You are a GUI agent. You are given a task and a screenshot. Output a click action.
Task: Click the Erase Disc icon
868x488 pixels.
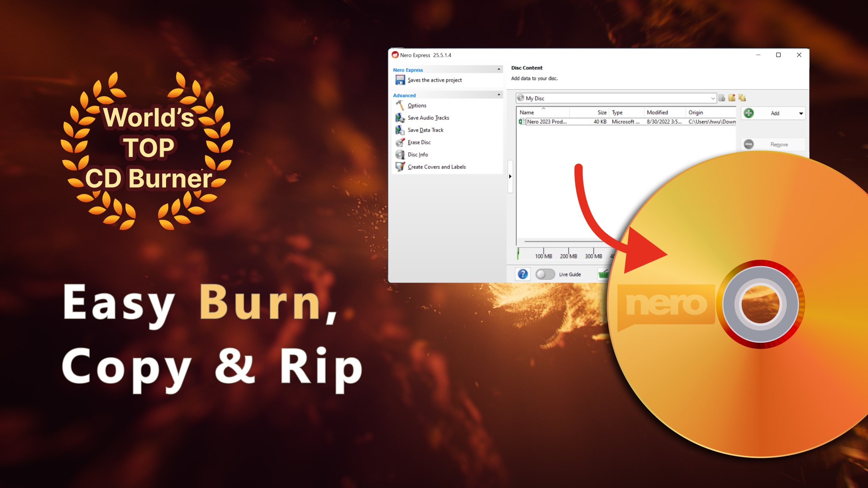(x=400, y=142)
